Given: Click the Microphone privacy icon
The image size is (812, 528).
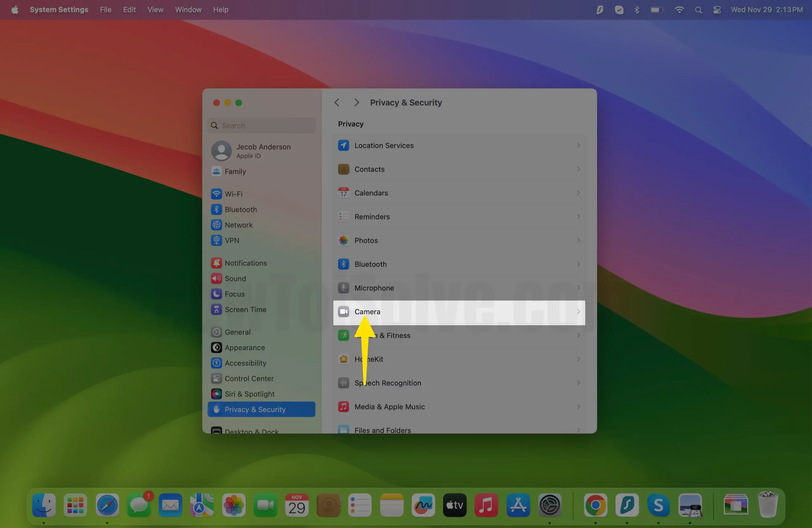Looking at the screenshot, I should click(x=343, y=288).
